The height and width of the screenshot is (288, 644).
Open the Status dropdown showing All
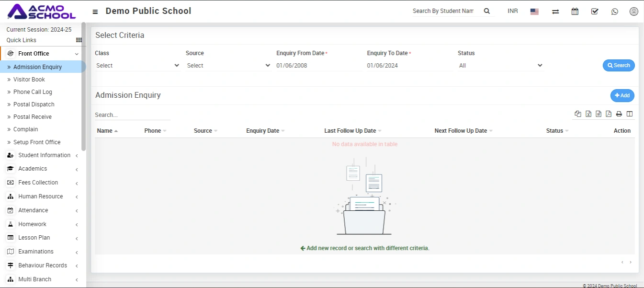[x=500, y=66]
